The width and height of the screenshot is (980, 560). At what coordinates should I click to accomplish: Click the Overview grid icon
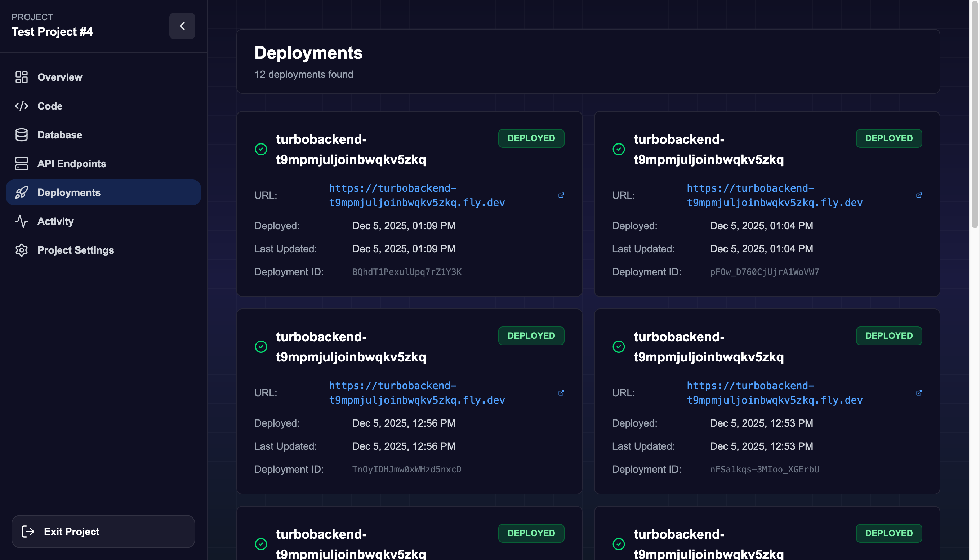point(22,77)
